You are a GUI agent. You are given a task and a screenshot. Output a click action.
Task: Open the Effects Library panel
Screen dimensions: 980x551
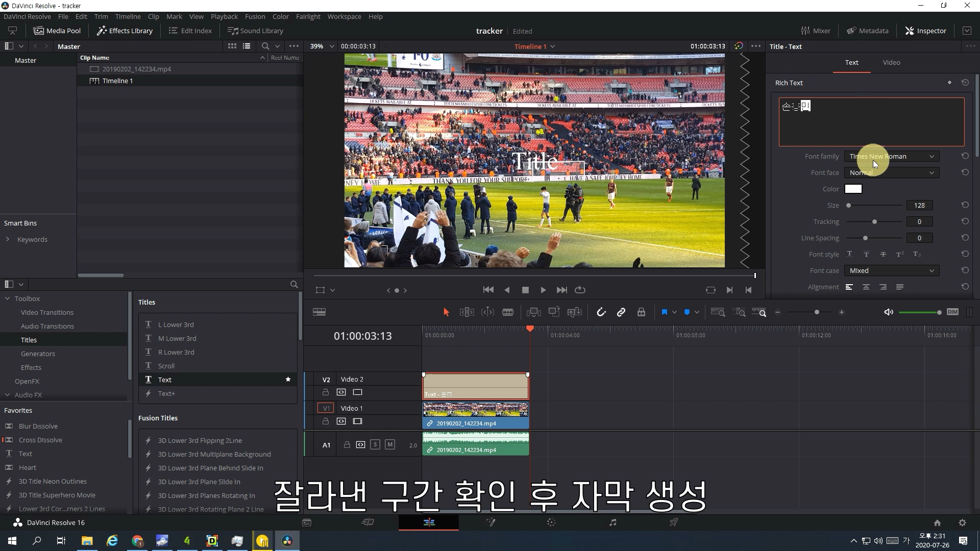tap(125, 31)
